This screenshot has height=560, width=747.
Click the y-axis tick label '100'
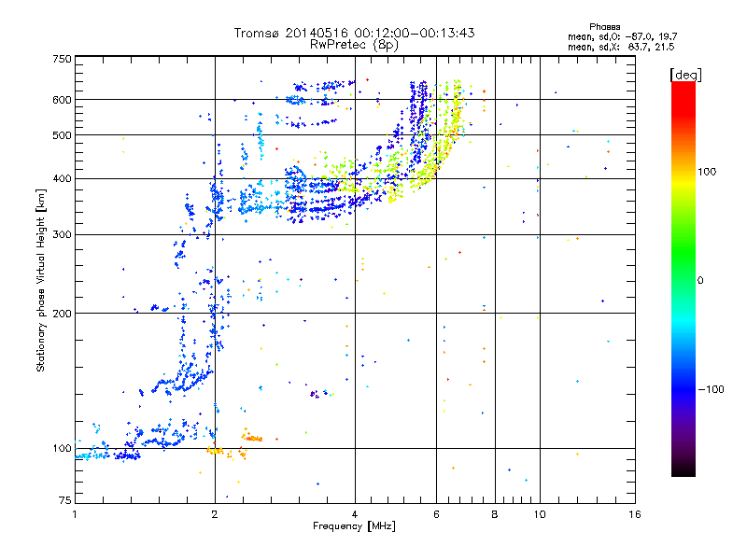click(62, 449)
